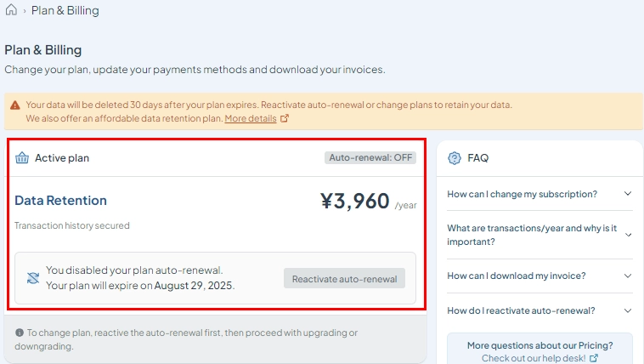Click the warning triangle icon in banner
644x364 pixels.
[x=15, y=105]
